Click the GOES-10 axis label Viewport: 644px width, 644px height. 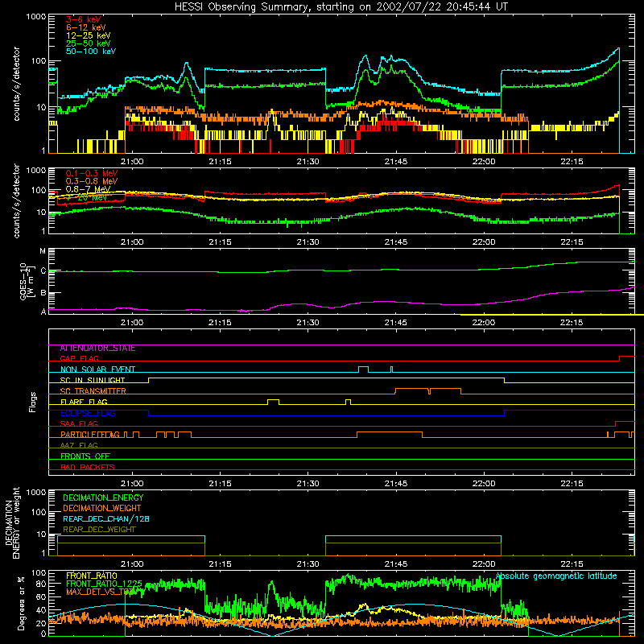click(25, 281)
